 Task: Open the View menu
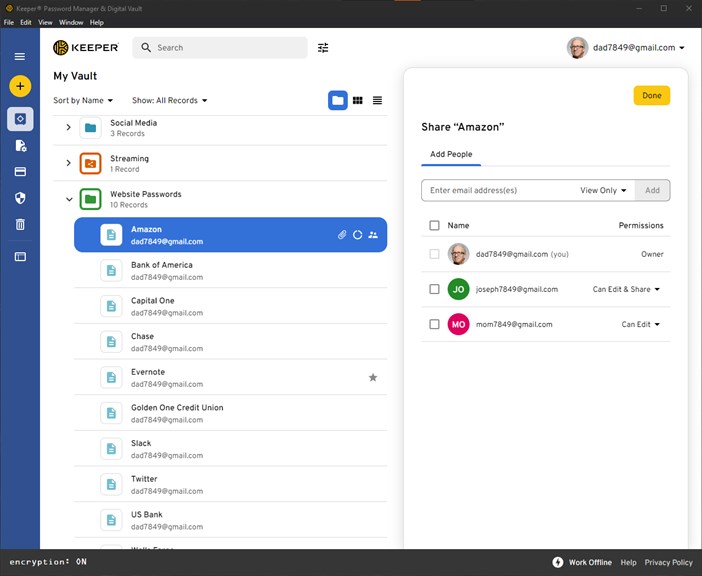pos(45,22)
